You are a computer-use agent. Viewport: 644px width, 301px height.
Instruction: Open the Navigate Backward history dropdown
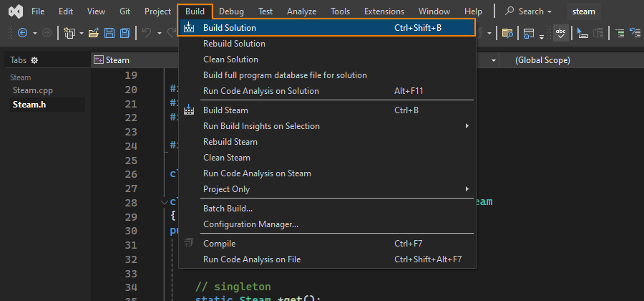[35, 33]
